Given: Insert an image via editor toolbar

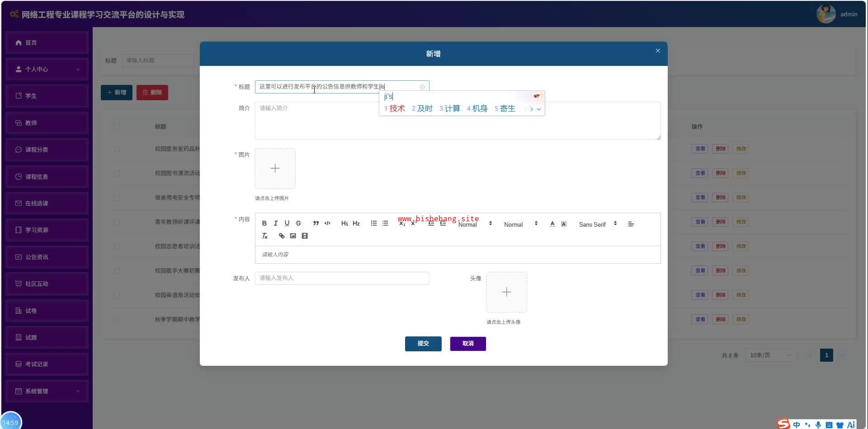Looking at the screenshot, I should [x=293, y=236].
